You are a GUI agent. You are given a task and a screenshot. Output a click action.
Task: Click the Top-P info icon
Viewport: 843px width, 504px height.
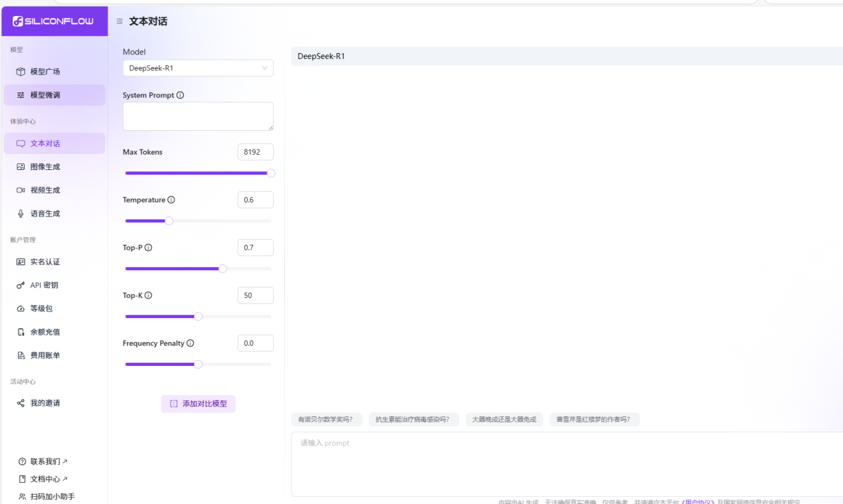pos(148,248)
